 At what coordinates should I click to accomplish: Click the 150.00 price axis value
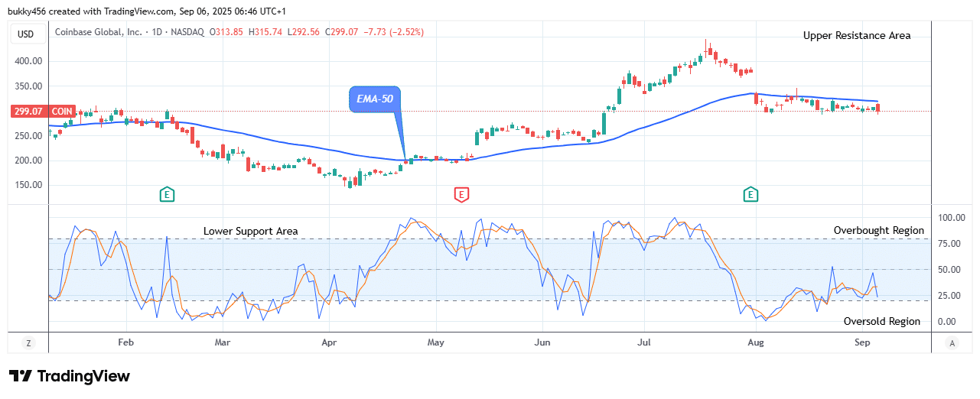coord(30,186)
